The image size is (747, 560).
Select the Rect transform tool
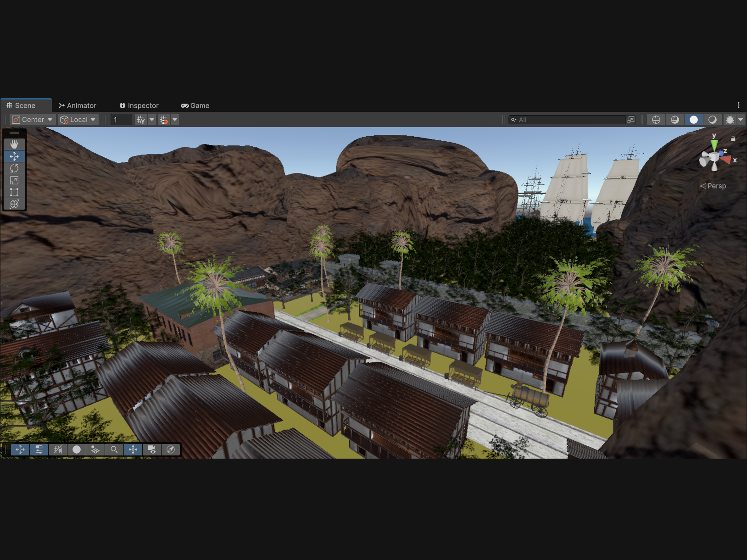point(14,192)
